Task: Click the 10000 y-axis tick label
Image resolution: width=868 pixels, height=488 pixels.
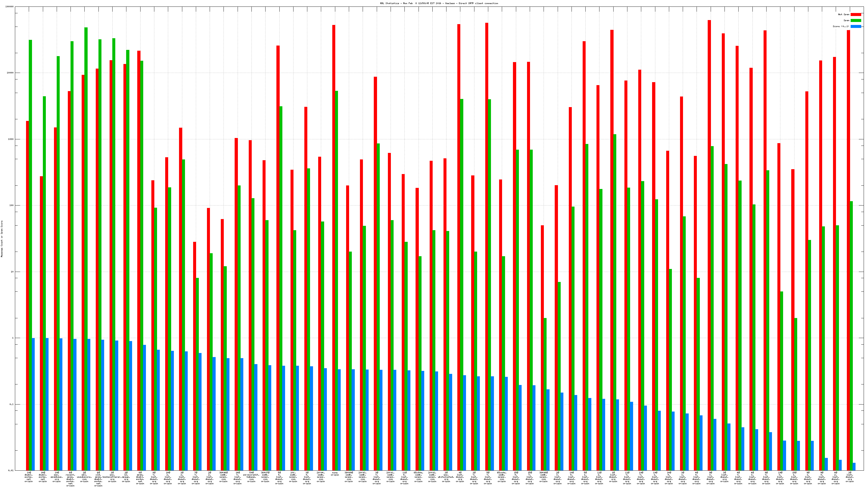Action: pyautogui.click(x=11, y=73)
